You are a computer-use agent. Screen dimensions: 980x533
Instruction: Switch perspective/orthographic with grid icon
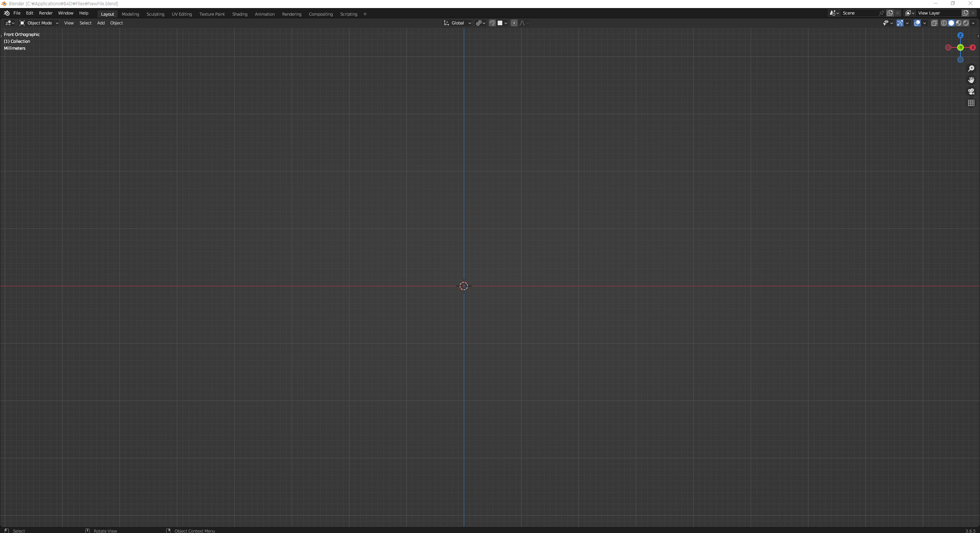(x=971, y=103)
